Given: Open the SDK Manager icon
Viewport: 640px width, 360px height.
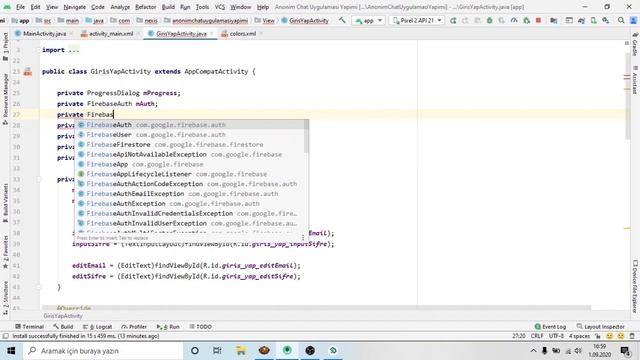Looking at the screenshot, I should [x=606, y=20].
